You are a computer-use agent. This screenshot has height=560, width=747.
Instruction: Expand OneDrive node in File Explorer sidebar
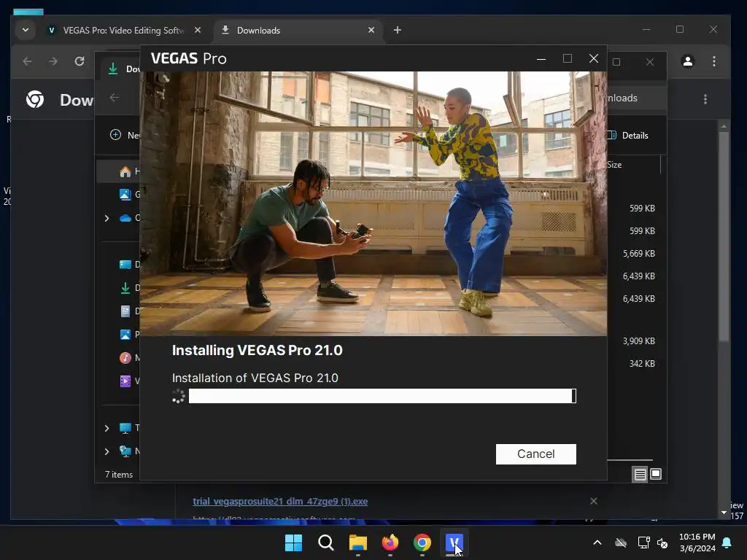pyautogui.click(x=107, y=218)
